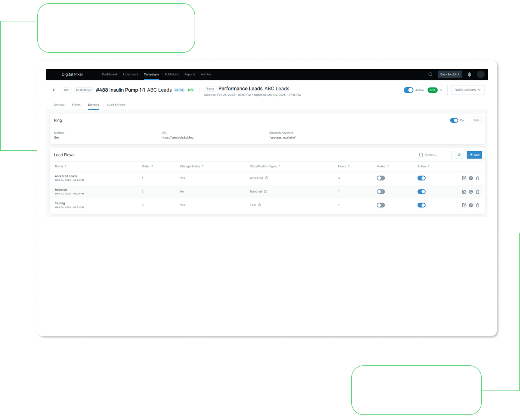Deactivate the Testing flow
This screenshot has height=420, width=520.
click(421, 205)
